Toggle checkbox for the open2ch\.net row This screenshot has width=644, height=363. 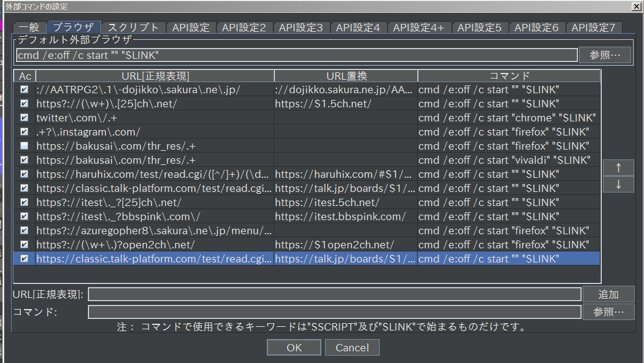tap(25, 244)
